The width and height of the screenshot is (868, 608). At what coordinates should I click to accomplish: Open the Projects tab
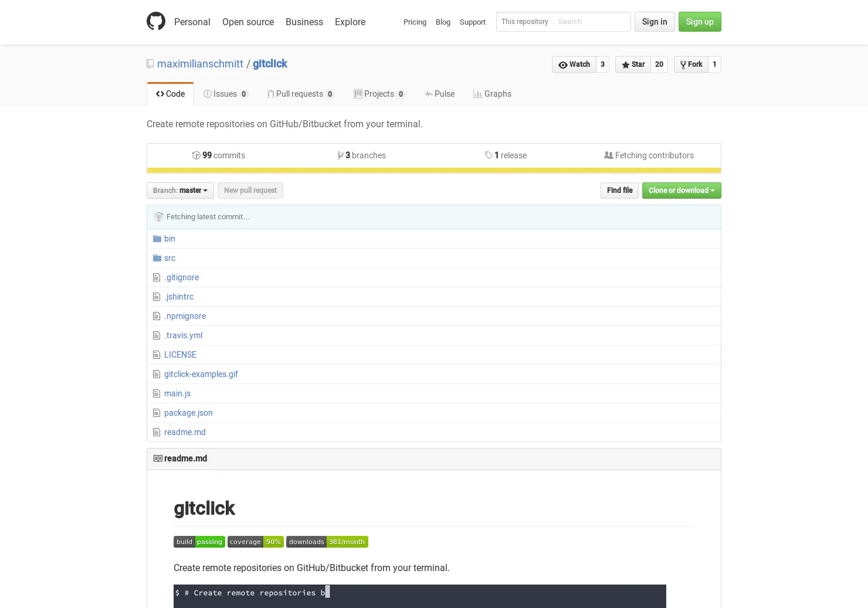click(x=379, y=94)
